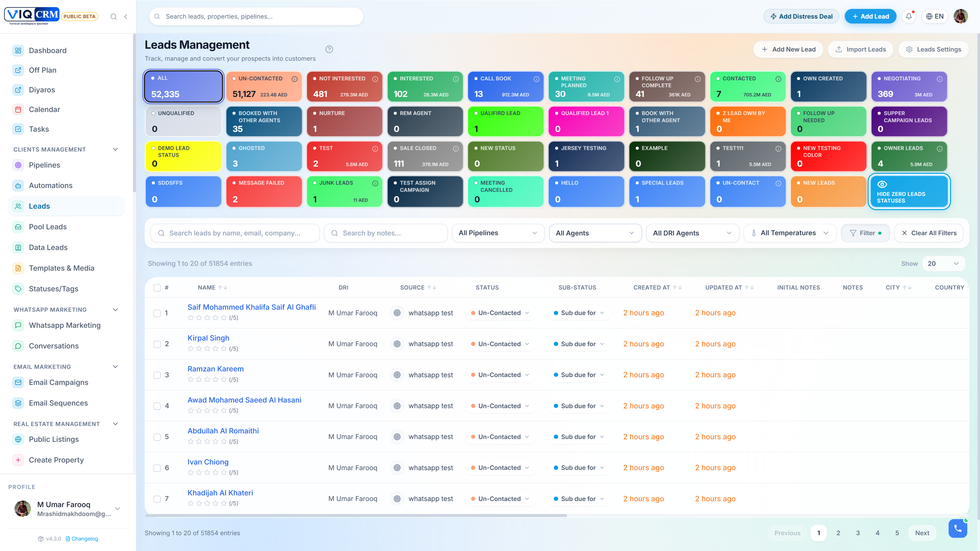
Task: Click the VIQ CRM logo
Action: pos(32,16)
